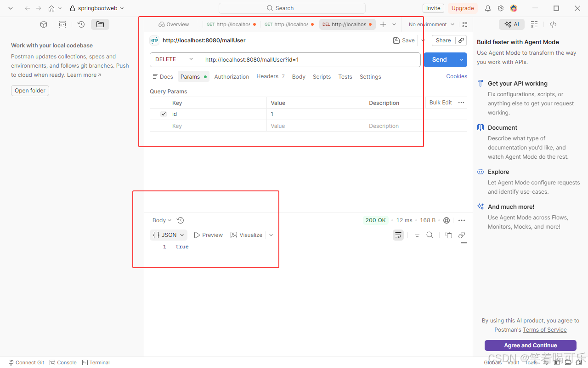Expand the Send button arrow options
Viewport: 588px width, 368px height.
click(x=462, y=60)
